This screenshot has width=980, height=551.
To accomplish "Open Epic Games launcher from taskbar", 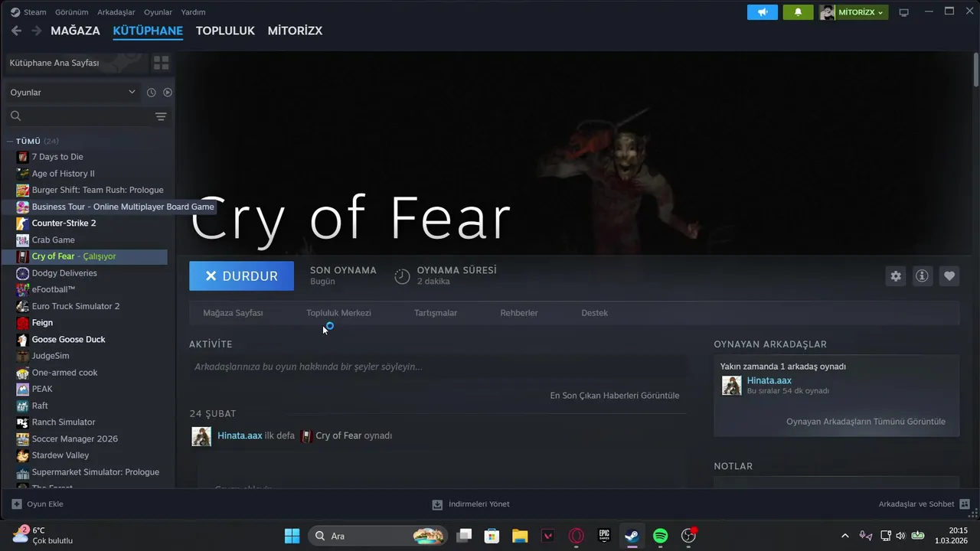I will (604, 536).
